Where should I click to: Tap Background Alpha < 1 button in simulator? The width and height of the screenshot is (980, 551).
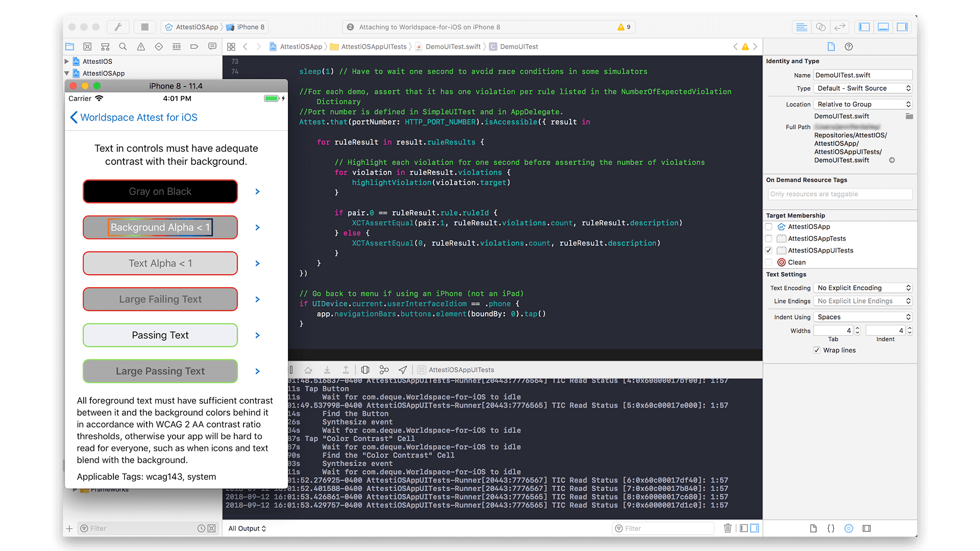point(160,227)
